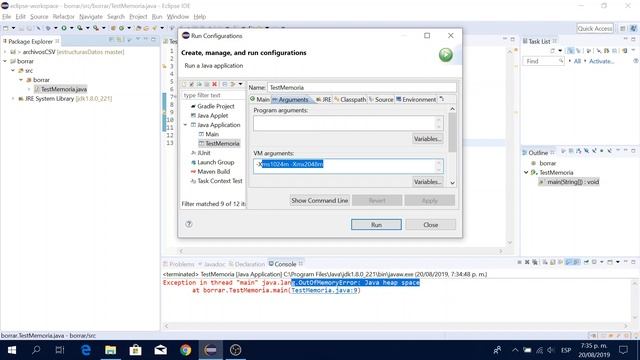This screenshot has width=640, height=360.
Task: Open the Outline view menu arrow
Action: point(617,151)
